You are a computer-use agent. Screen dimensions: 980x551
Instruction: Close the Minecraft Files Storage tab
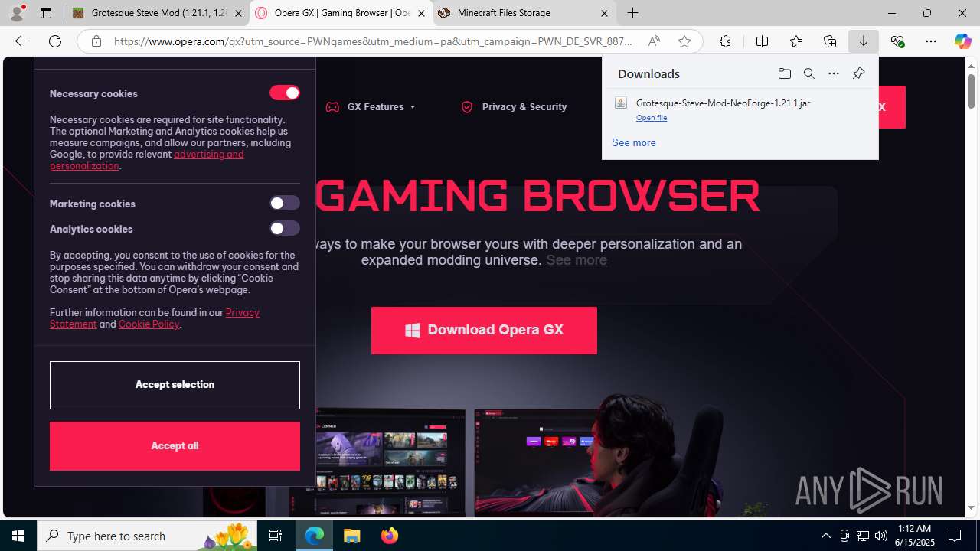click(x=604, y=13)
